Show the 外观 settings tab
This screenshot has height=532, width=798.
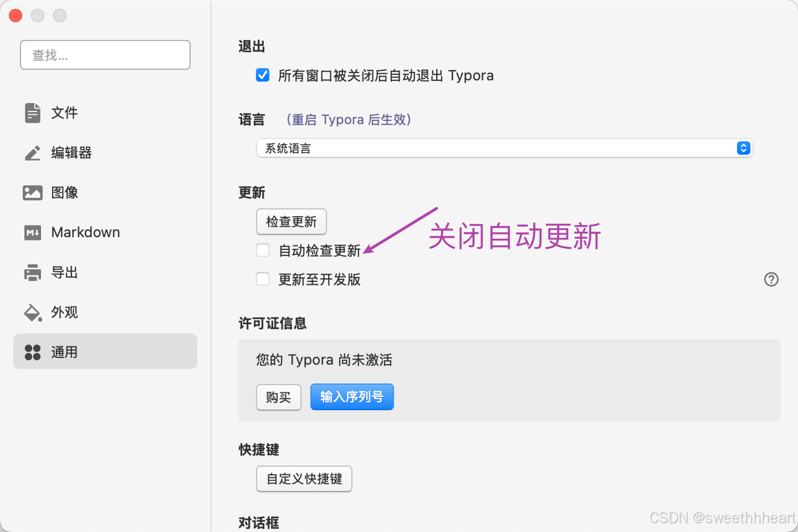[105, 313]
